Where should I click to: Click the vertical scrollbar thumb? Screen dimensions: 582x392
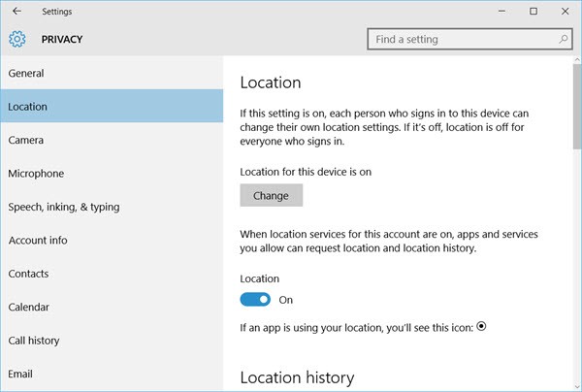(577, 107)
